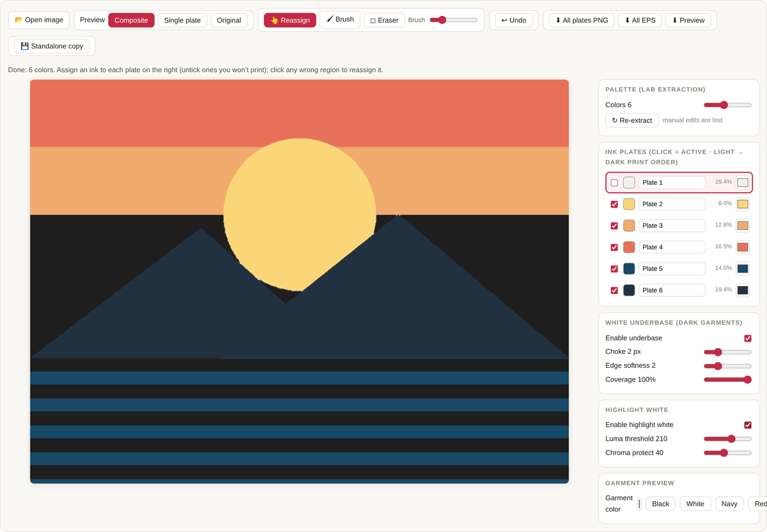The height and width of the screenshot is (532, 767).
Task: Adjust the Brush size slider
Action: [x=453, y=20]
